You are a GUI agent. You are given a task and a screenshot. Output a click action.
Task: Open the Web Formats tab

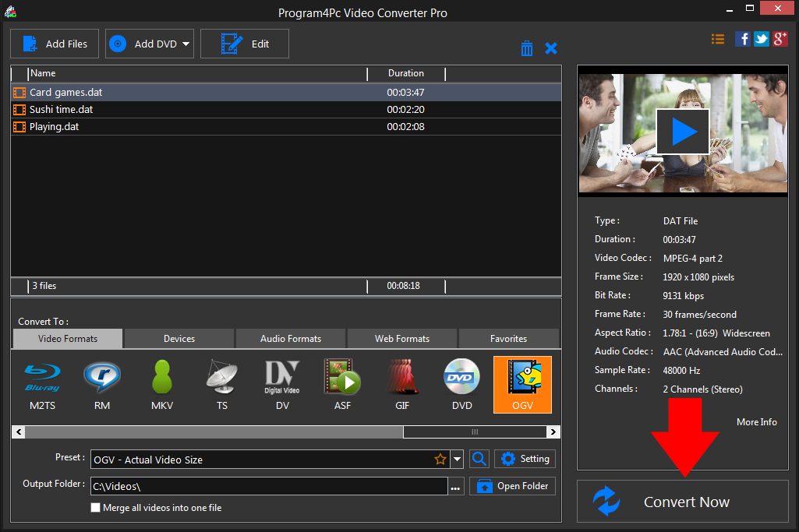(402, 339)
